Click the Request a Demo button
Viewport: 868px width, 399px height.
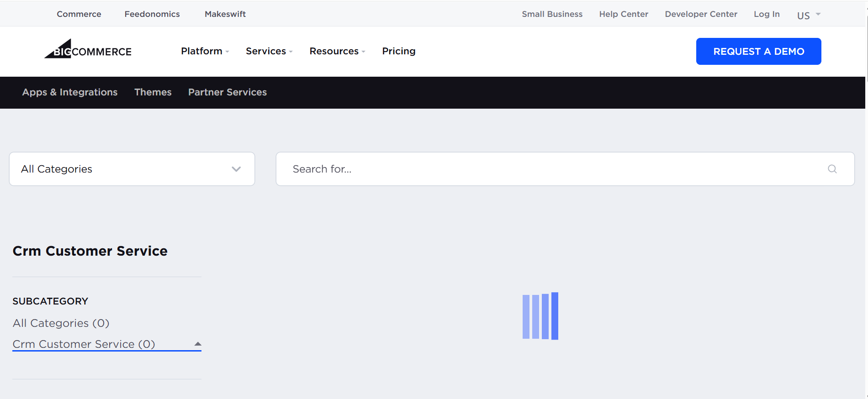[758, 51]
